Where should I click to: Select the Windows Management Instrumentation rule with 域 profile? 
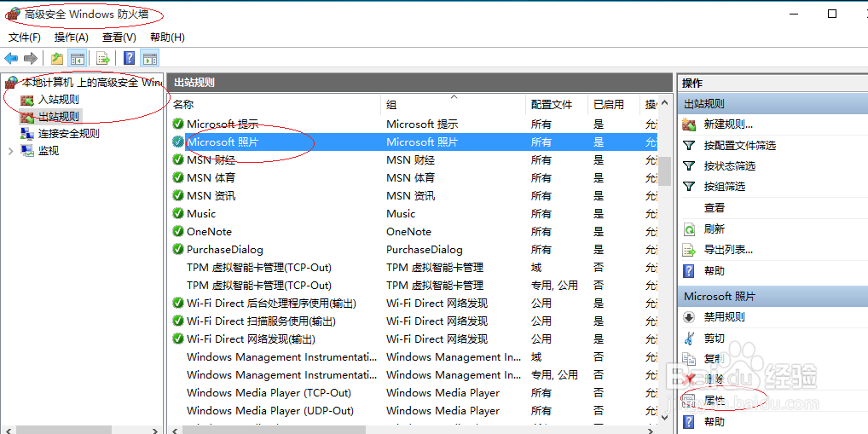tap(281, 357)
